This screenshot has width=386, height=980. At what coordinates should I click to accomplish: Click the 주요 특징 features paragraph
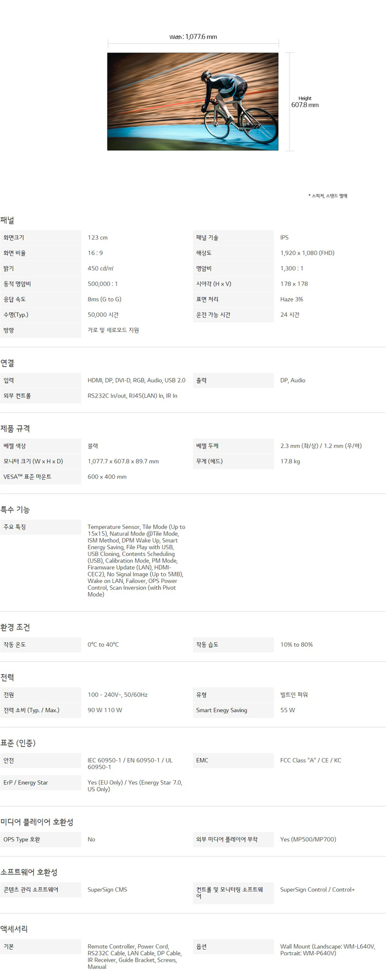(136, 560)
